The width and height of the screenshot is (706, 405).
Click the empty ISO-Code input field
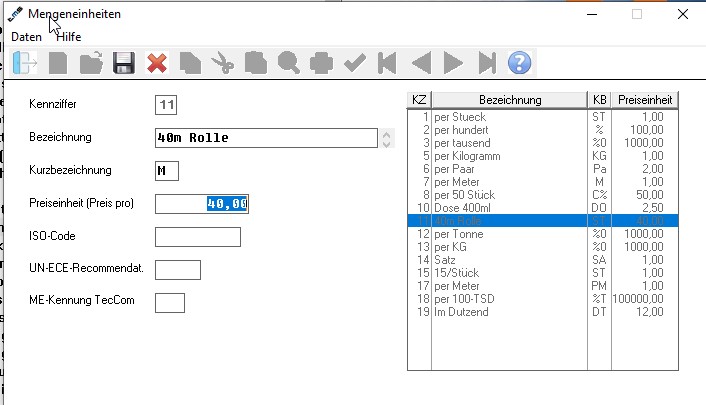coord(198,237)
